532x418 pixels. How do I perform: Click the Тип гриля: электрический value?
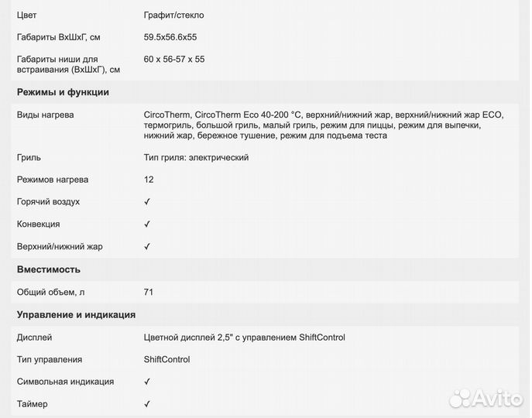[x=196, y=157]
